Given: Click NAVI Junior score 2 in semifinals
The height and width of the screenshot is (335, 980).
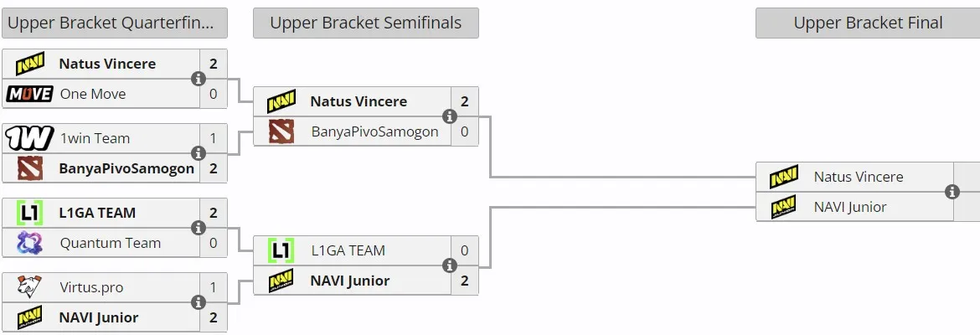Looking at the screenshot, I should 464,281.
